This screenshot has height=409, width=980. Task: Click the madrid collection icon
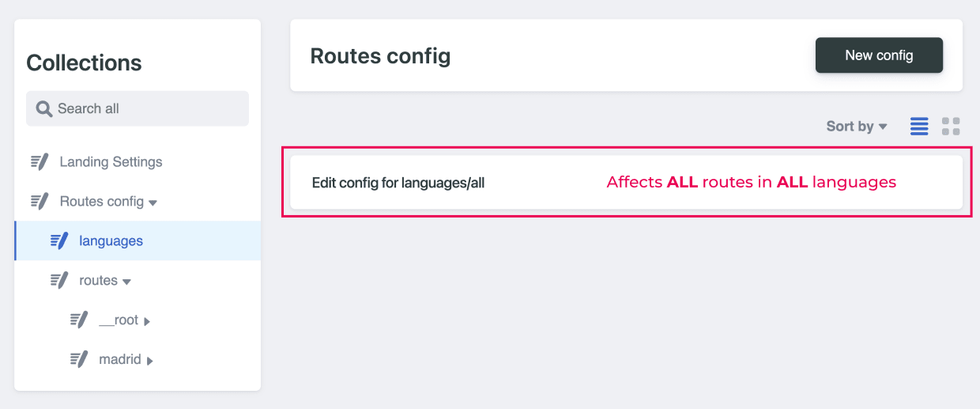pyautogui.click(x=79, y=359)
